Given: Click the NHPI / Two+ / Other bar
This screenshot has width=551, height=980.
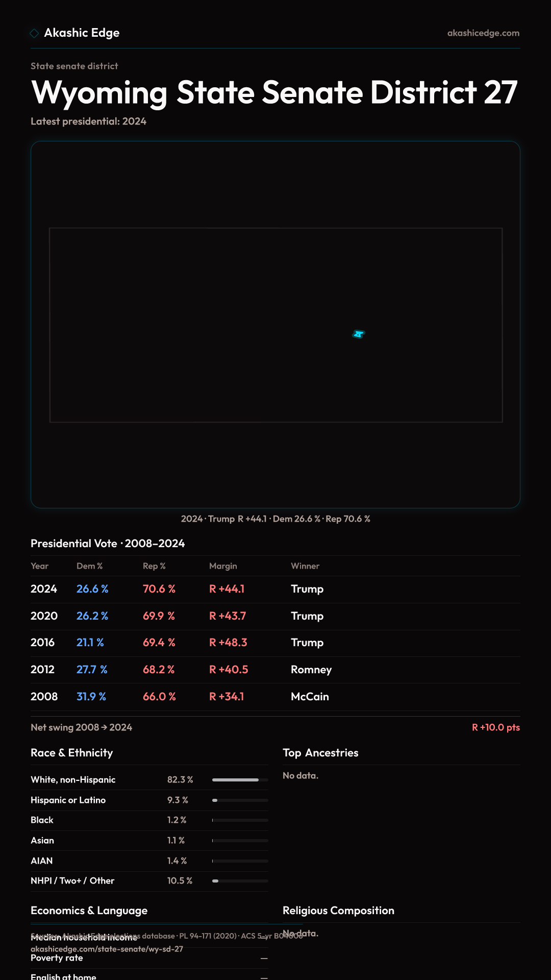Looking at the screenshot, I should pos(240,881).
